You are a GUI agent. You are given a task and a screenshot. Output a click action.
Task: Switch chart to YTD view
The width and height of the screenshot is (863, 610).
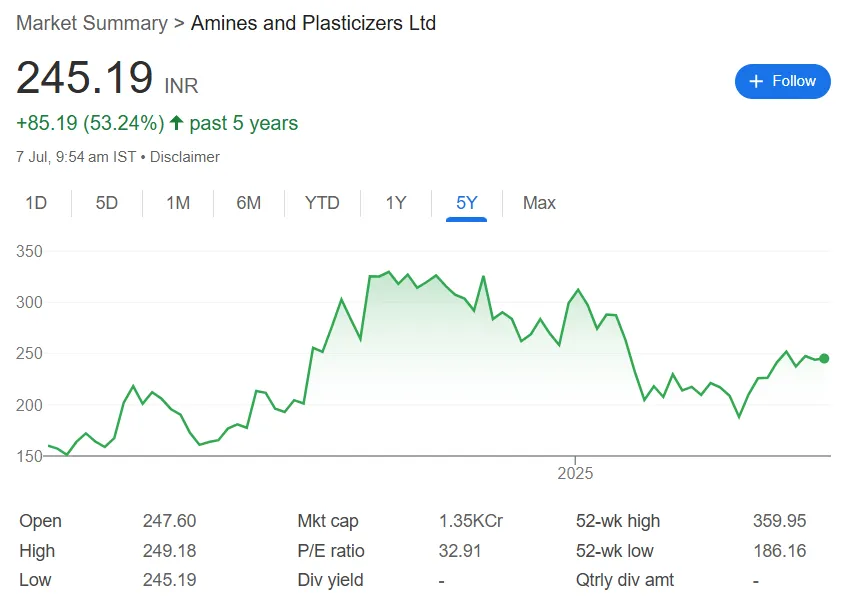[322, 203]
